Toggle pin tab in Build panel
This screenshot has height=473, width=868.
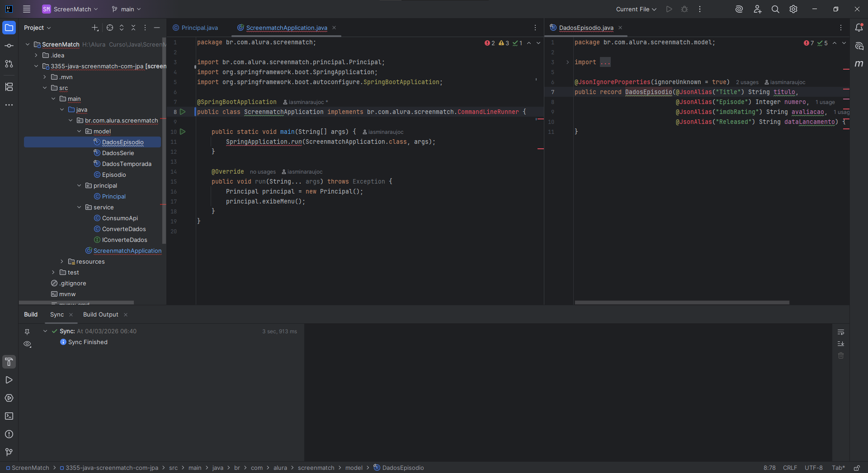point(27,331)
